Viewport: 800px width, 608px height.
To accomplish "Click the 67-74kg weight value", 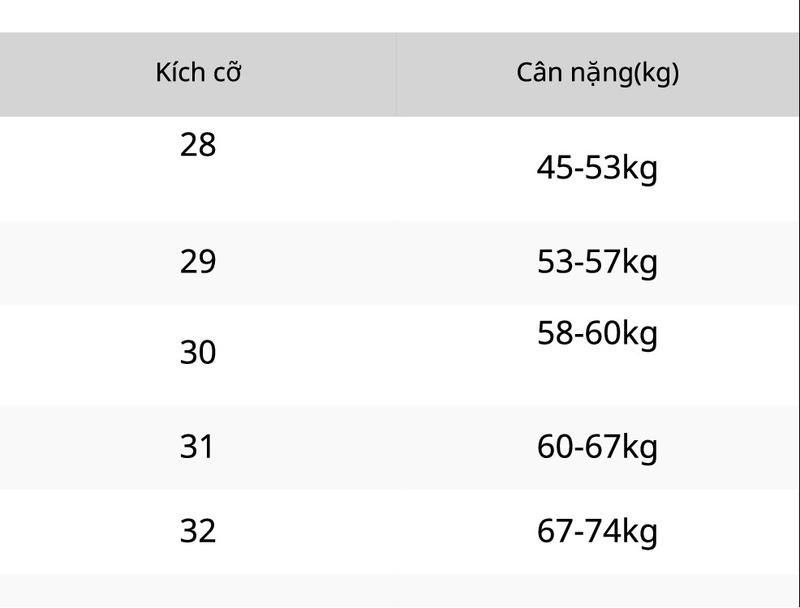I will [597, 533].
